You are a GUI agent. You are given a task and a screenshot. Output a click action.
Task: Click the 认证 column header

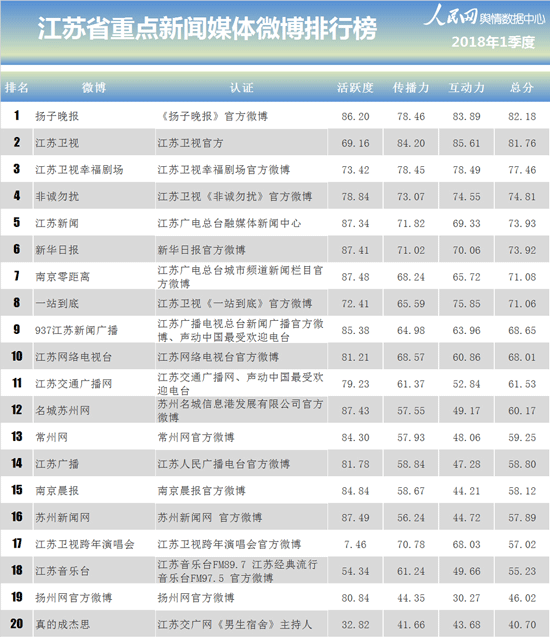pos(241,87)
